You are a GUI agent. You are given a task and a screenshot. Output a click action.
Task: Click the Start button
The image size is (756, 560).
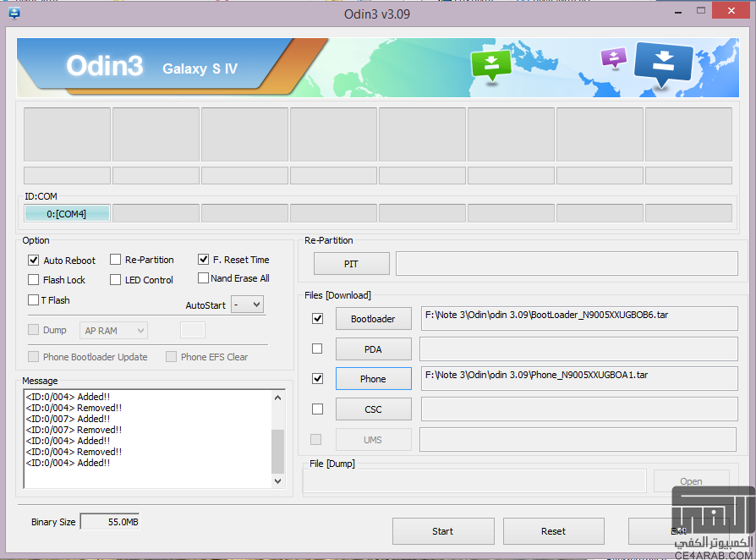[443, 531]
